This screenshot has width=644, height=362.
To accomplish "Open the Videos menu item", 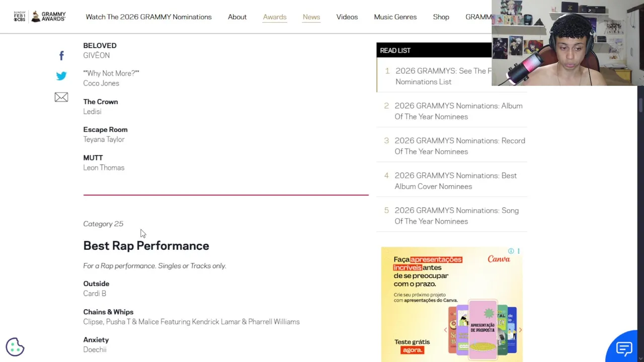I will (x=347, y=17).
